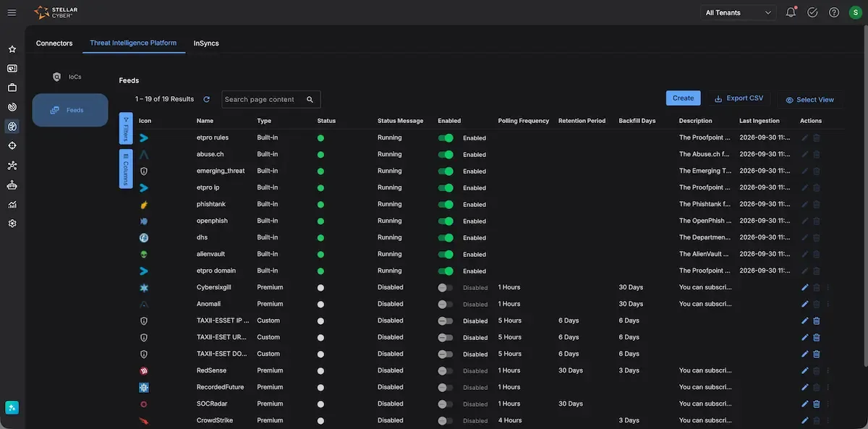Image resolution: width=868 pixels, height=429 pixels.
Task: Sort by the Status column header
Action: tap(326, 121)
